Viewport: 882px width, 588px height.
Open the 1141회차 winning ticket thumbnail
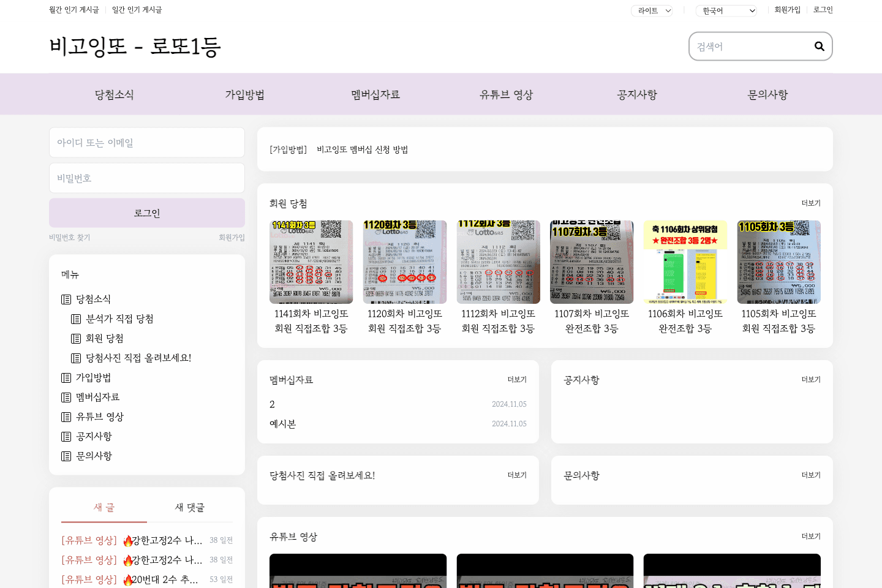pyautogui.click(x=311, y=262)
